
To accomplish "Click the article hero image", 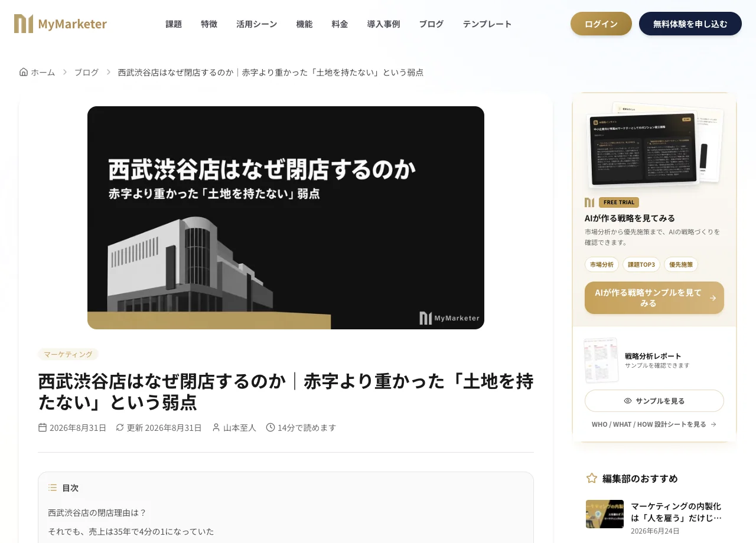I will tap(286, 218).
